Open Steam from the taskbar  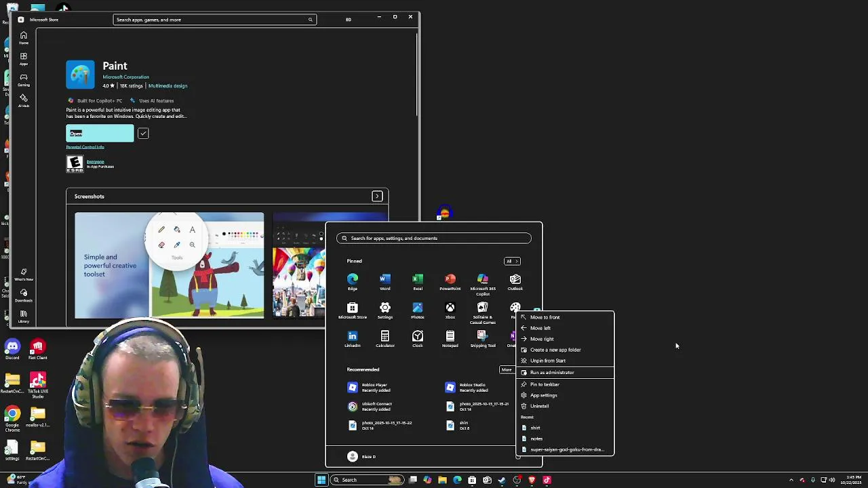(x=502, y=480)
